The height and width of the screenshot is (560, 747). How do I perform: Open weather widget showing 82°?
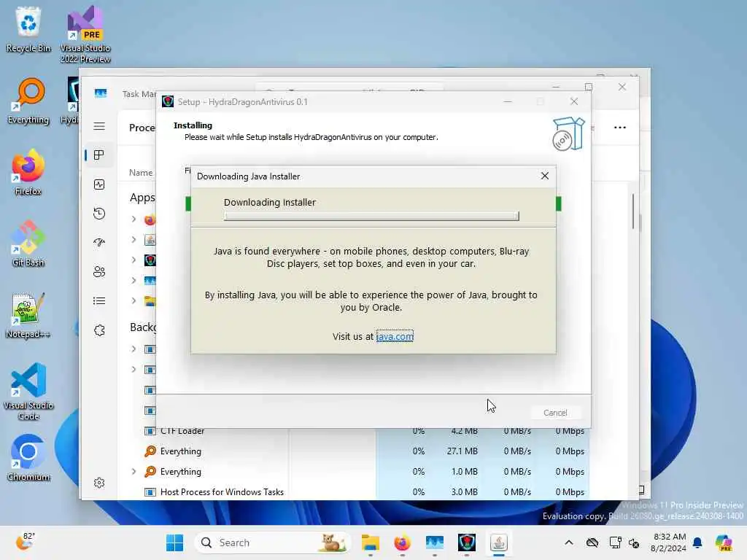(25, 542)
